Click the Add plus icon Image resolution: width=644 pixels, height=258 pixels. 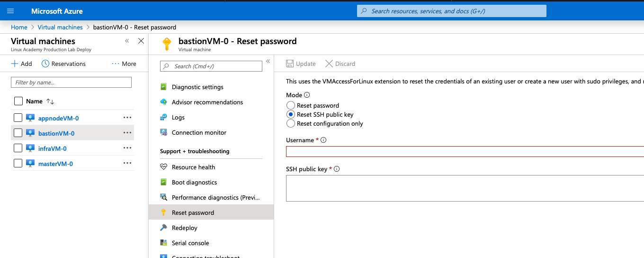click(15, 64)
